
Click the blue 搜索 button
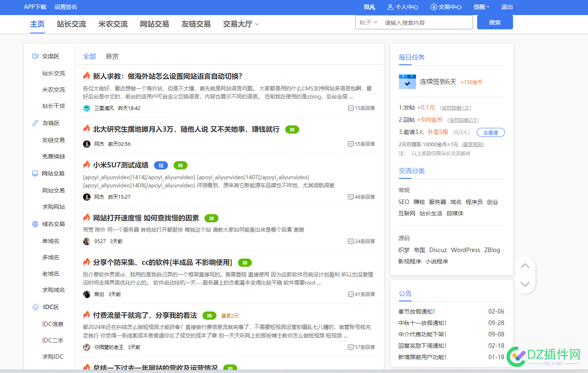(x=495, y=22)
